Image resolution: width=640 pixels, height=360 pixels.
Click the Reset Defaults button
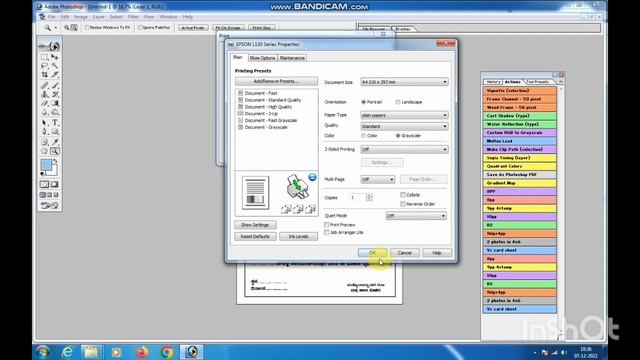click(x=255, y=236)
